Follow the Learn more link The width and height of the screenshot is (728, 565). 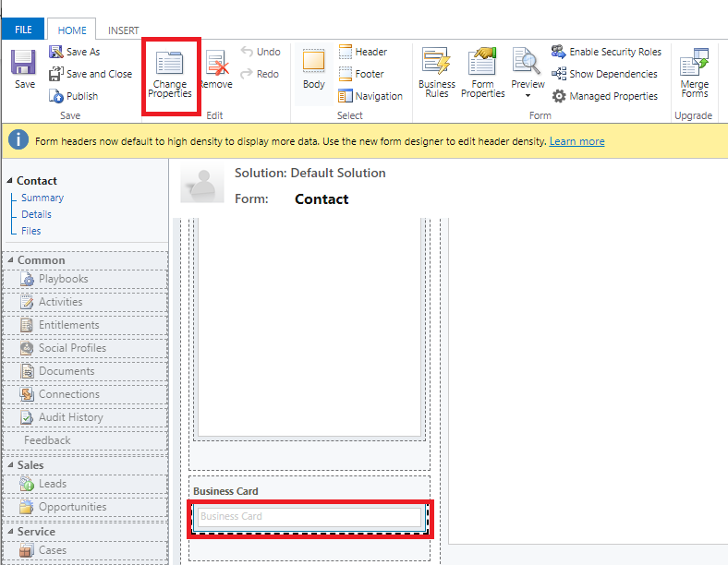[576, 141]
